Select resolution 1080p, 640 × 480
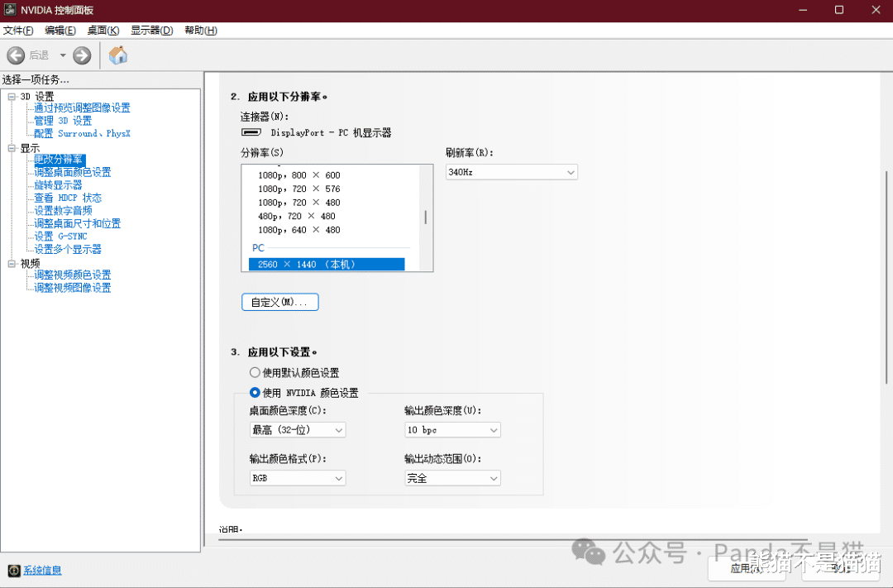The width and height of the screenshot is (893, 588). coord(299,230)
